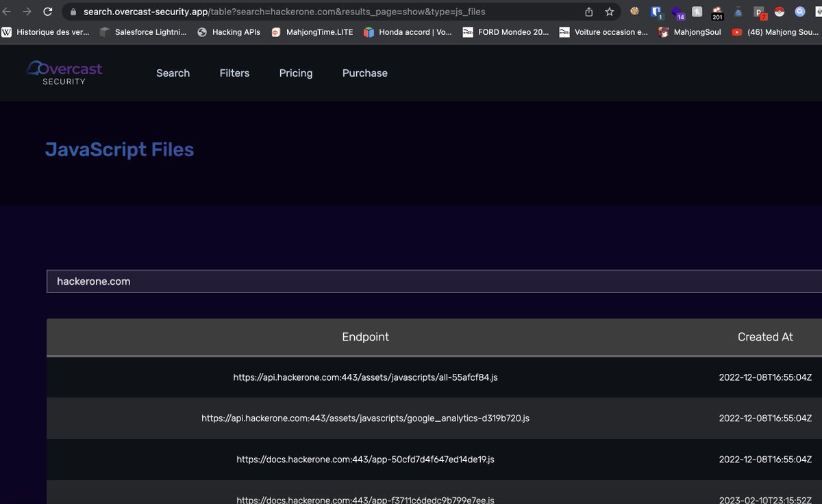The height and width of the screenshot is (504, 822).
Task: Bookmark this page with the star icon
Action: [609, 12]
